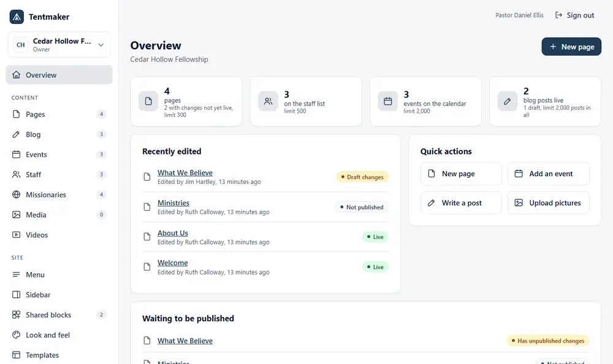Go to Pages in the sidebar
Screen dimensions: 613x364
(59, 114)
